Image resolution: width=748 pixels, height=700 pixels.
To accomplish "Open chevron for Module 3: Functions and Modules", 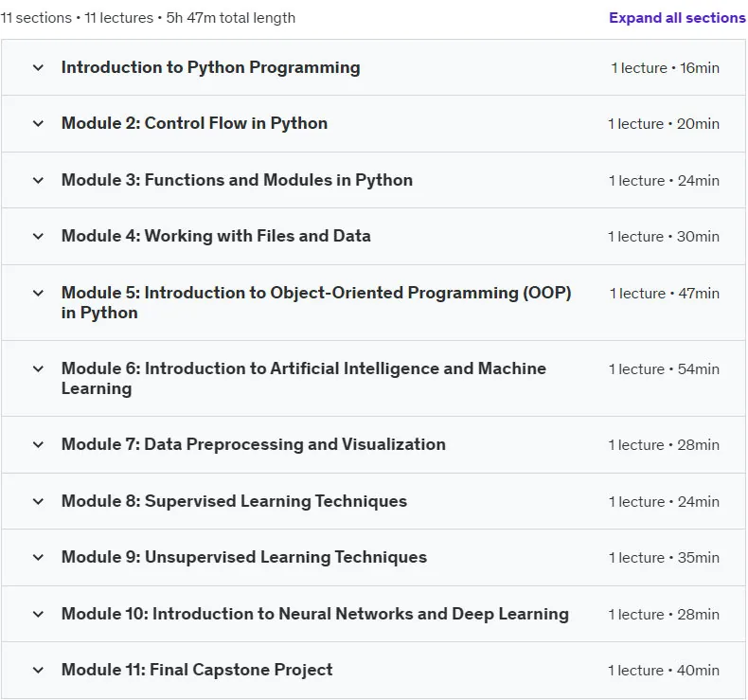I will pyautogui.click(x=38, y=180).
